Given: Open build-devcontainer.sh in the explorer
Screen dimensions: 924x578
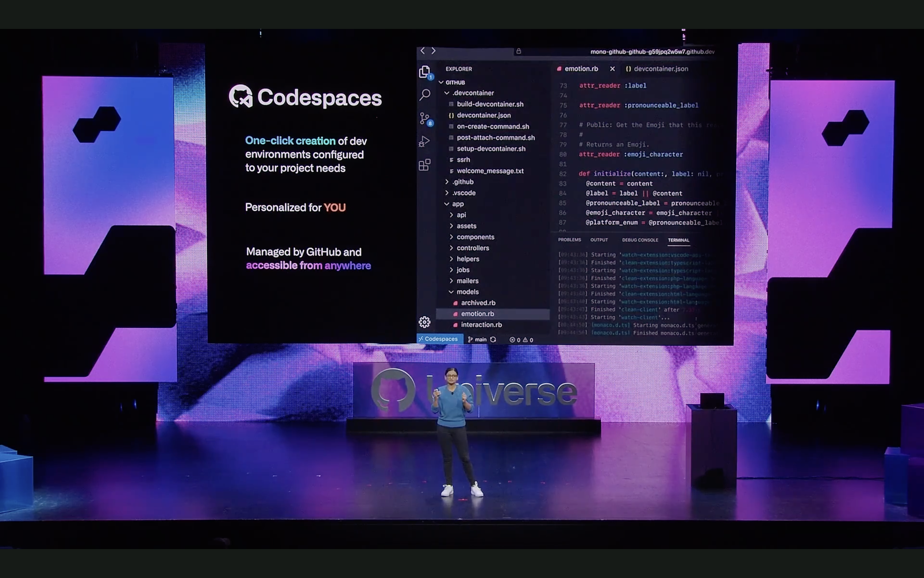Looking at the screenshot, I should point(486,104).
